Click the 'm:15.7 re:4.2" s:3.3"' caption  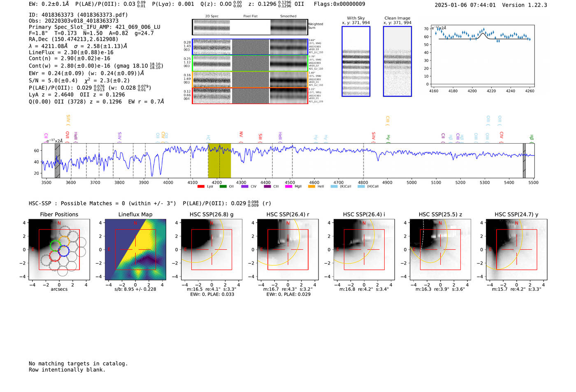(517, 290)
